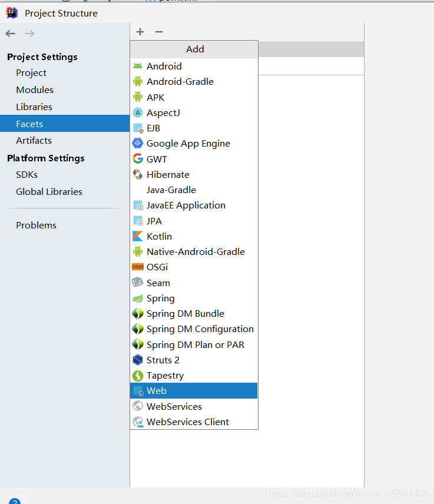
Task: Click the Android facet icon
Action: (x=138, y=66)
